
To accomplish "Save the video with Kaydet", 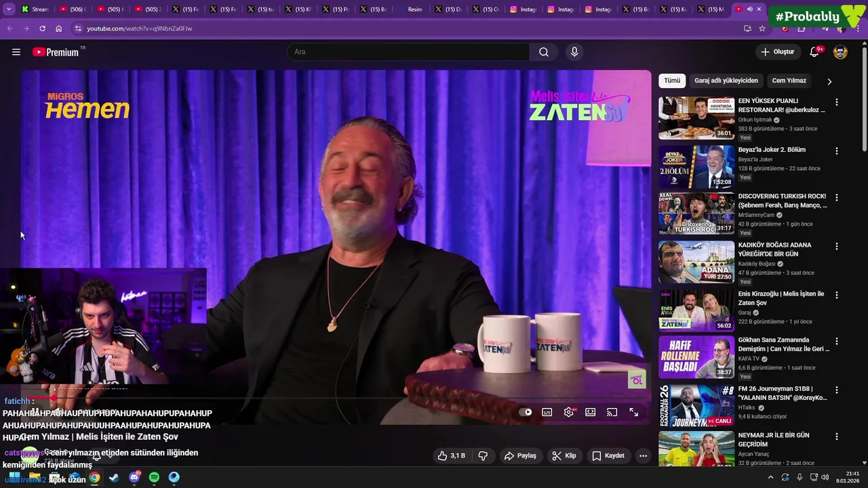I will tap(608, 456).
